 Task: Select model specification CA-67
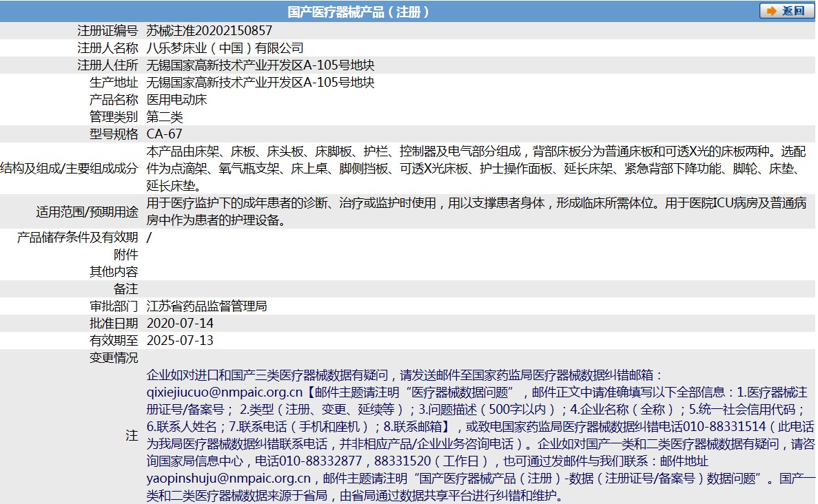(x=164, y=134)
